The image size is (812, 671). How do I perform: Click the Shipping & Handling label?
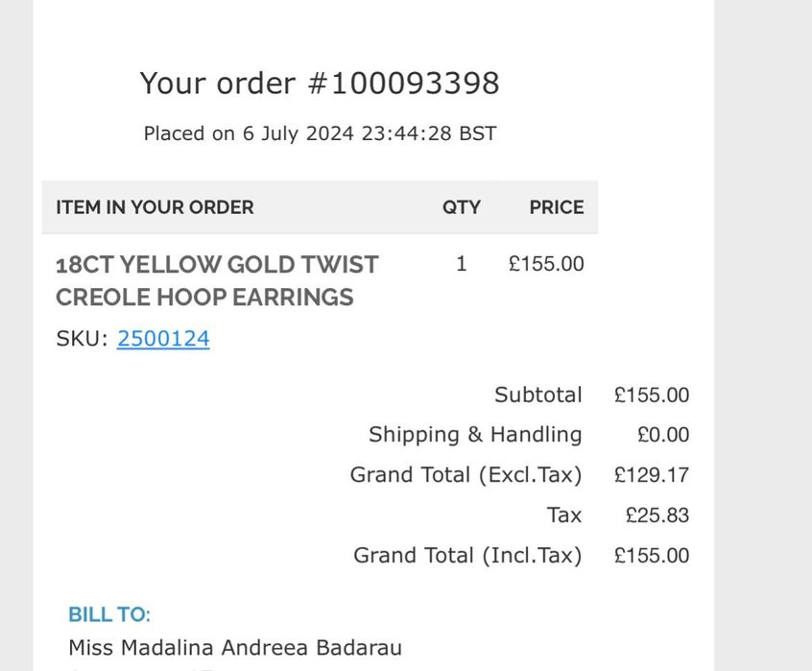pyautogui.click(x=475, y=435)
